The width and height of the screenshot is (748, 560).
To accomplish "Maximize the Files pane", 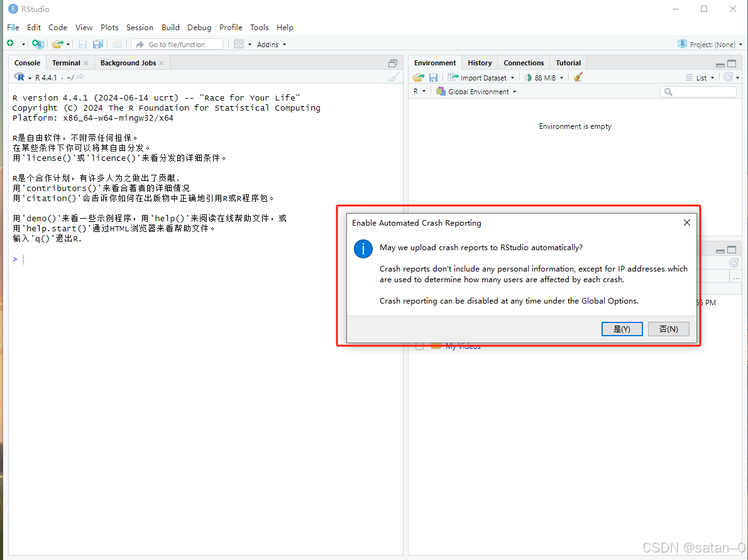I will point(732,250).
